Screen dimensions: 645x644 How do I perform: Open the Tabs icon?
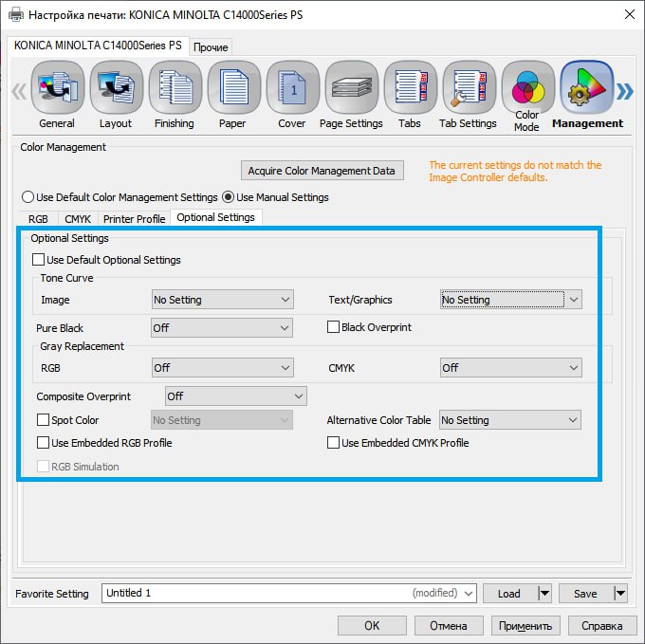[411, 87]
